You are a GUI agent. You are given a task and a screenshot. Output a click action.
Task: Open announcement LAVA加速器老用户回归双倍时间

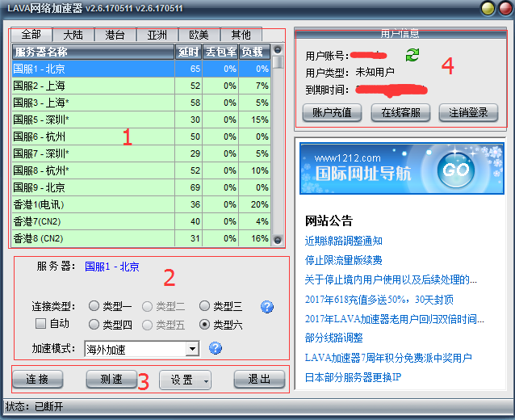(395, 319)
